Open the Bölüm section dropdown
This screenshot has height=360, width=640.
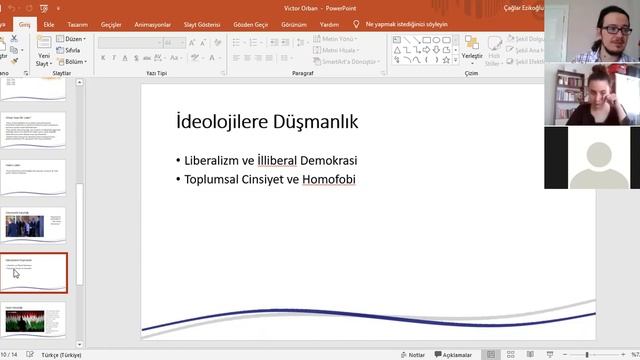(x=72, y=62)
